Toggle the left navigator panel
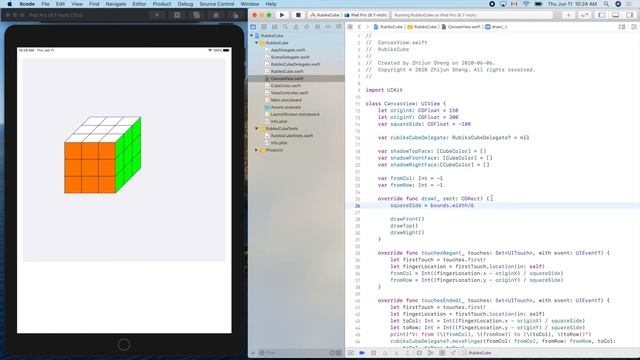Image resolution: width=640 pixels, height=360 pixels. point(602,15)
